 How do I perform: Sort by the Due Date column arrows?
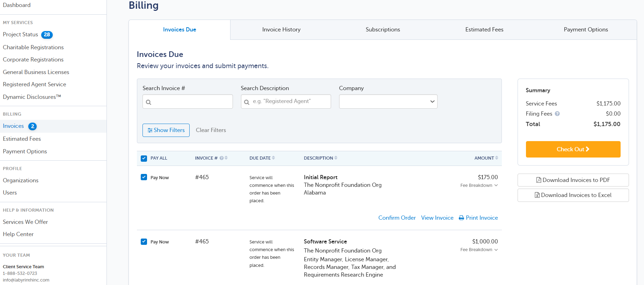(273, 158)
